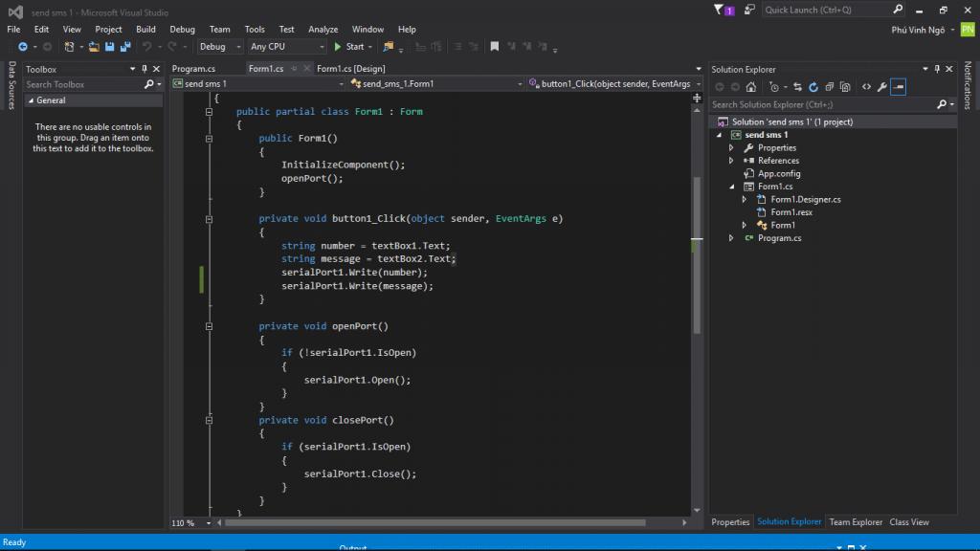Click the Save All toolbar icon
The image size is (980, 551).
tap(125, 46)
